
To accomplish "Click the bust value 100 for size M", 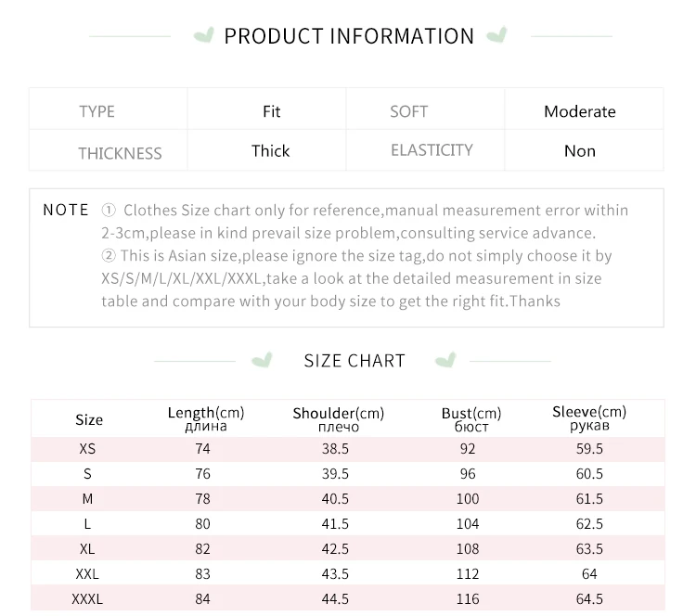I will coord(468,499).
